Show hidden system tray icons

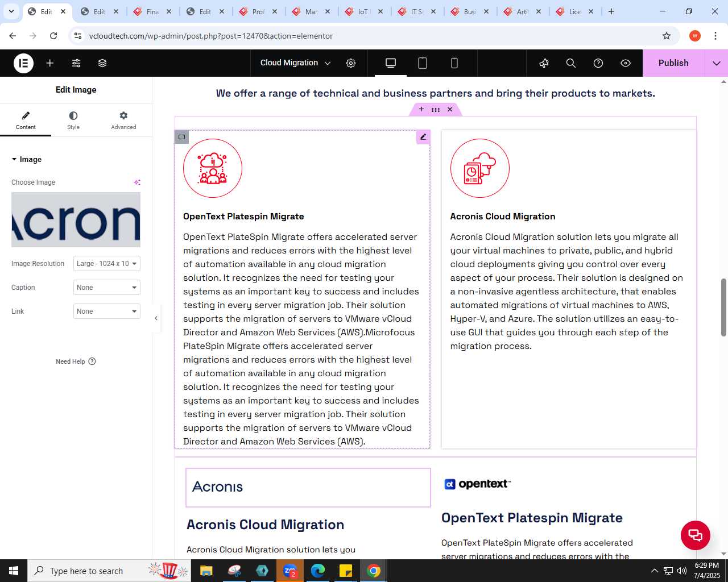coord(654,571)
